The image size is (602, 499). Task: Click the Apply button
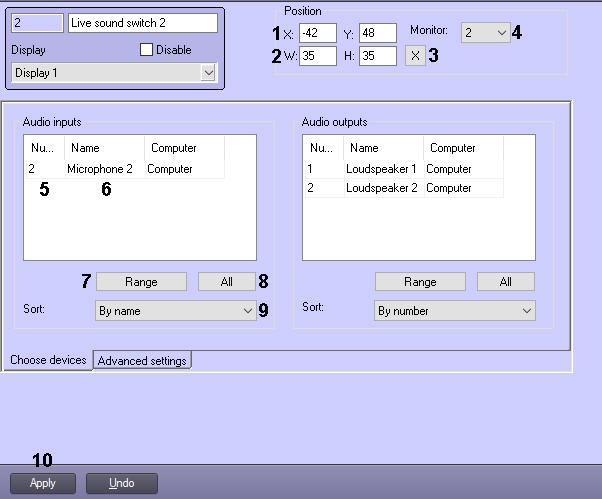click(43, 483)
